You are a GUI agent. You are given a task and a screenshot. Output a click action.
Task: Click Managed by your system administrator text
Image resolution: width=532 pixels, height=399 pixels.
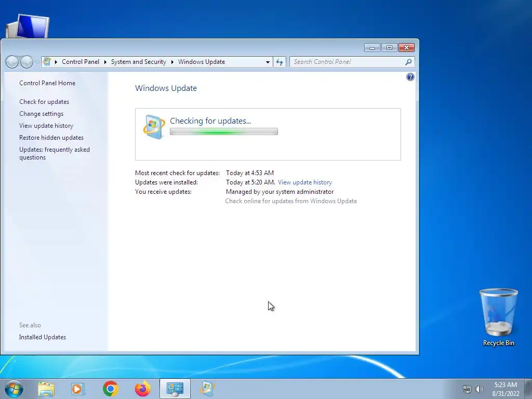pos(280,192)
